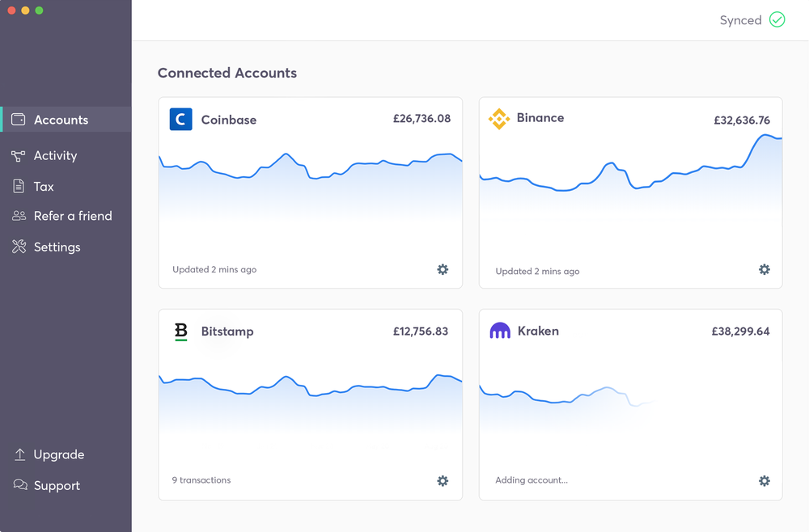Click the Kraken logo icon
Screen dimensions: 809x532
(500, 331)
